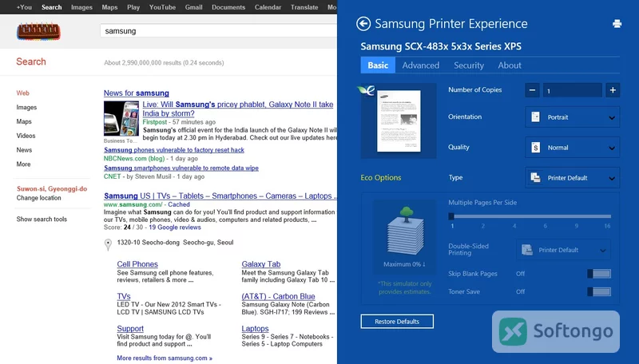The width and height of the screenshot is (639, 364).
Task: Click the Google doodle cake logo
Action: coord(38,31)
